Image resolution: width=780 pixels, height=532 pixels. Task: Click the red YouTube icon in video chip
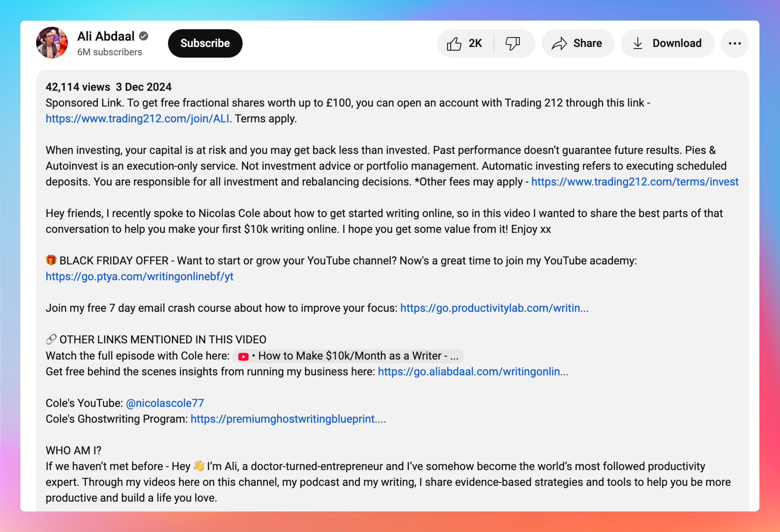(x=243, y=357)
